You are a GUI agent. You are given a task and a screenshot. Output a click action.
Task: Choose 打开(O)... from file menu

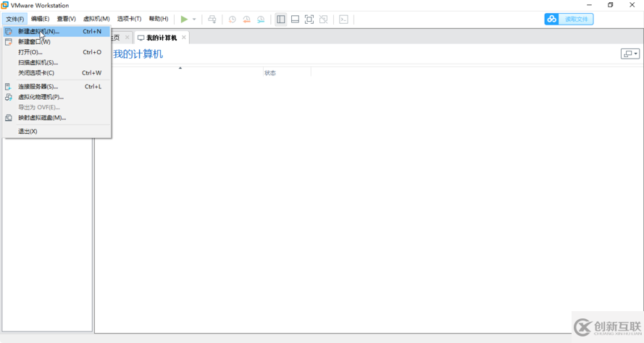tap(57, 52)
